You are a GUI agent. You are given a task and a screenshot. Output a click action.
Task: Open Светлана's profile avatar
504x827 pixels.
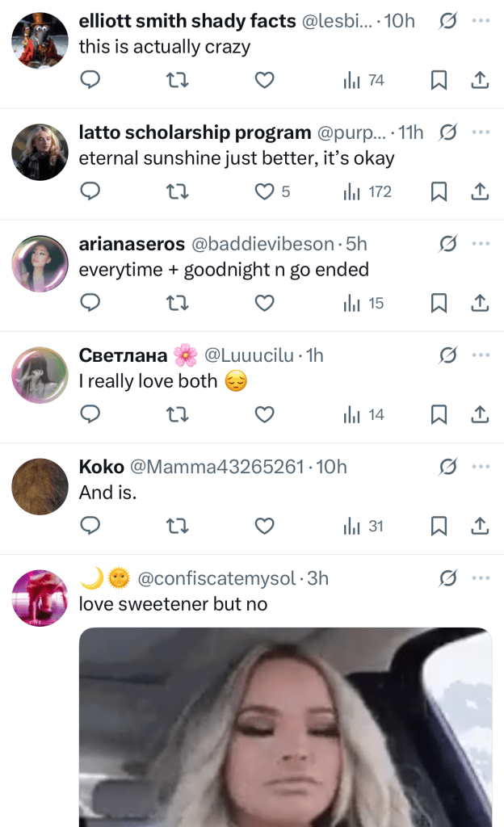tap(40, 375)
